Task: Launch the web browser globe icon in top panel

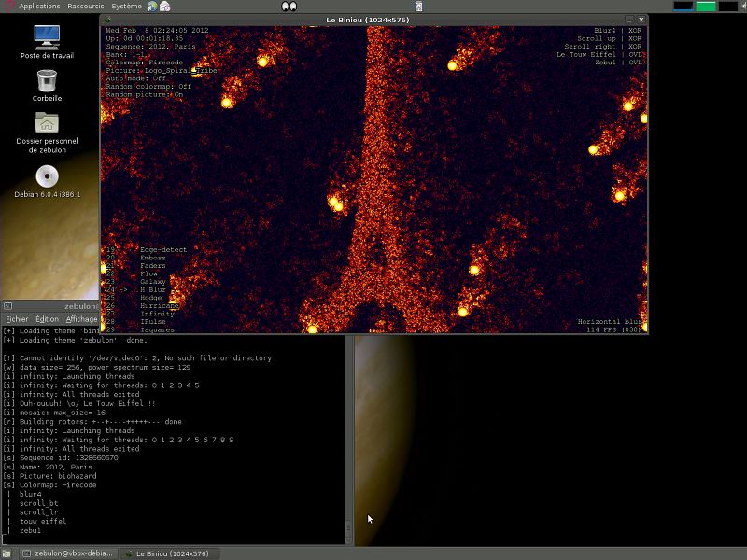Action: 152,7
